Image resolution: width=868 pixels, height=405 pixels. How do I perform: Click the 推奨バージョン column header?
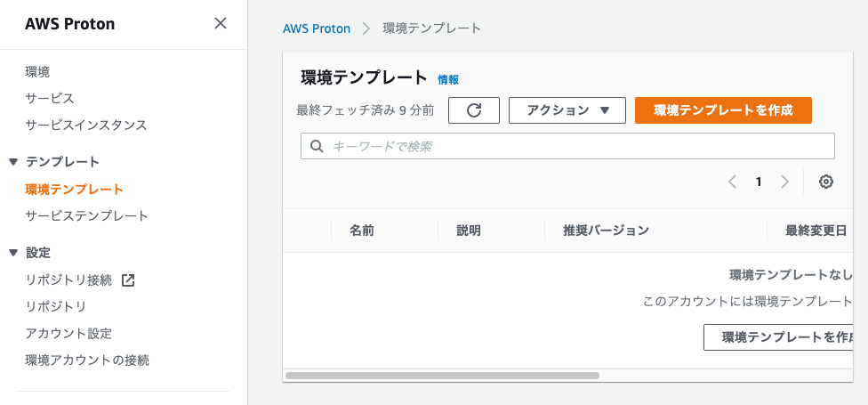click(606, 231)
